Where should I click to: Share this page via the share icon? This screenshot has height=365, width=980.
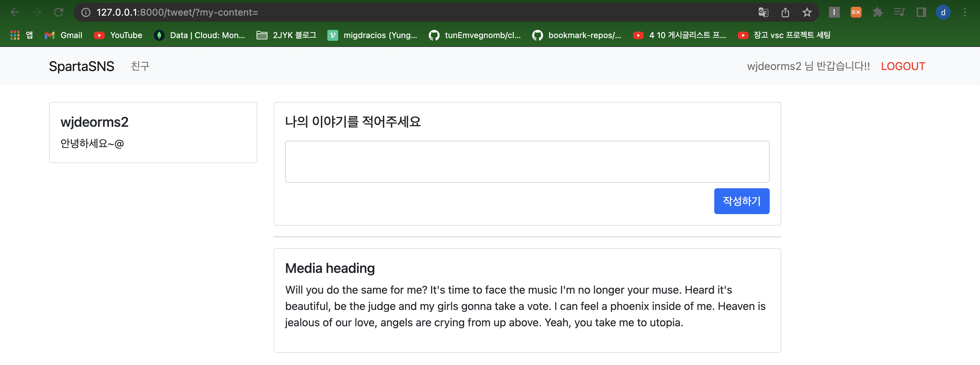785,13
